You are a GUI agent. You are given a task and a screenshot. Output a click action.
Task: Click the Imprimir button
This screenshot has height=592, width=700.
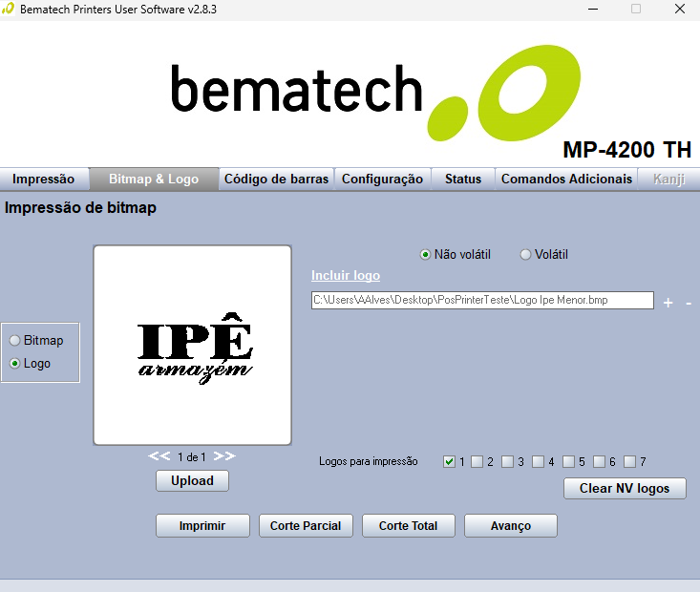(x=202, y=526)
